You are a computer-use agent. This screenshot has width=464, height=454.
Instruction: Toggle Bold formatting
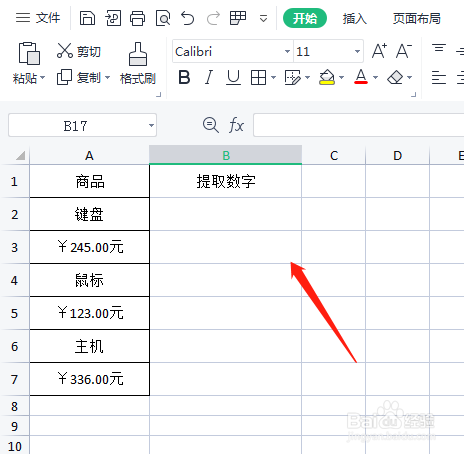(184, 78)
